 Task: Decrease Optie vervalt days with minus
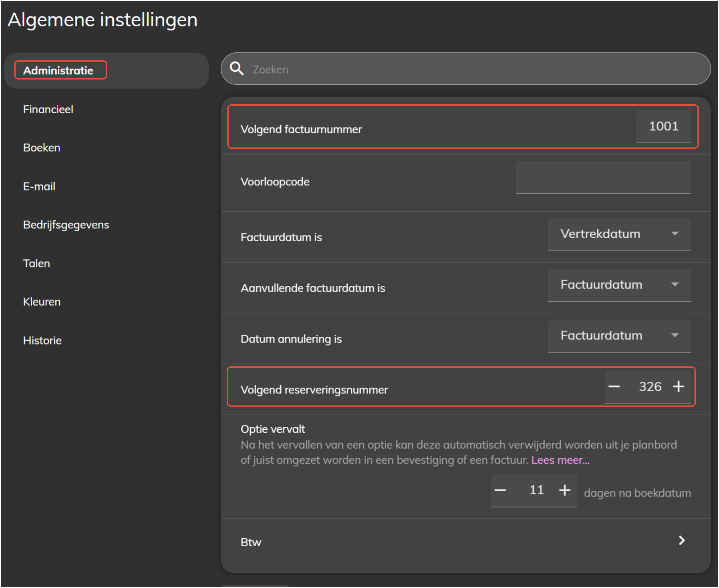(x=500, y=490)
